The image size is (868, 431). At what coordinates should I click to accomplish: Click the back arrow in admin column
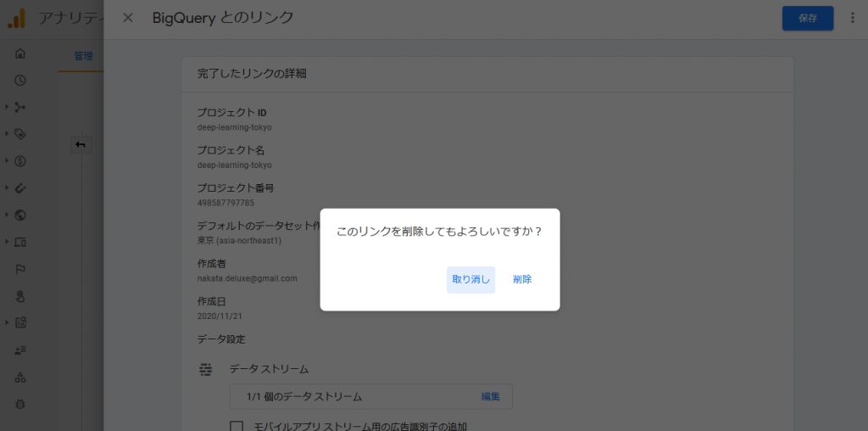point(81,145)
